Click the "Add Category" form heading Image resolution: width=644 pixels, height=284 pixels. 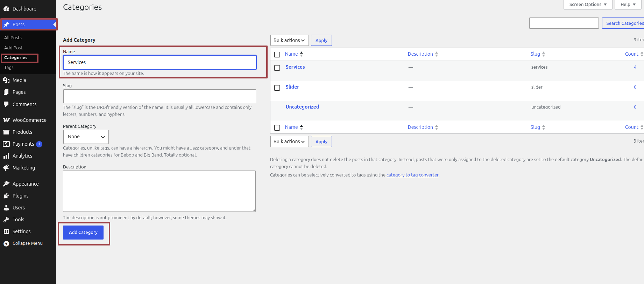[x=79, y=40]
